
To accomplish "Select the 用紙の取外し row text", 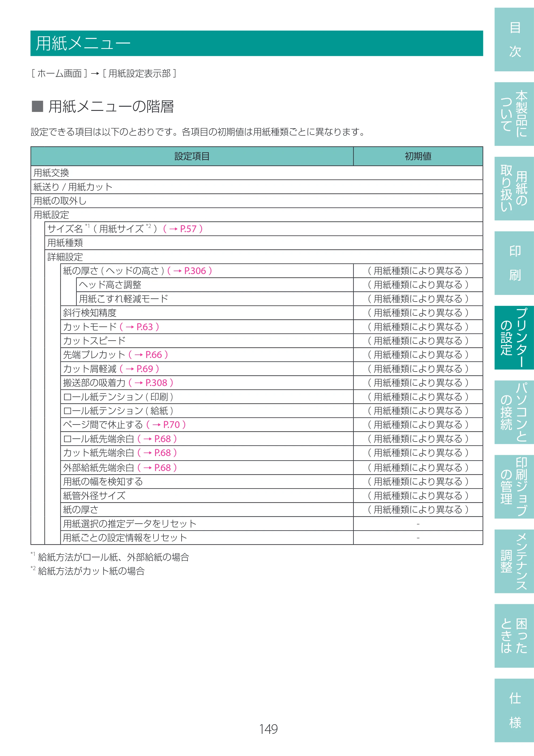I will [x=60, y=201].
